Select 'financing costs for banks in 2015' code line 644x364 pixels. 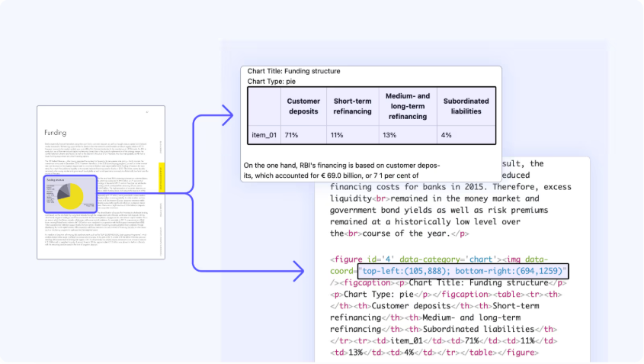pyautogui.click(x=450, y=187)
